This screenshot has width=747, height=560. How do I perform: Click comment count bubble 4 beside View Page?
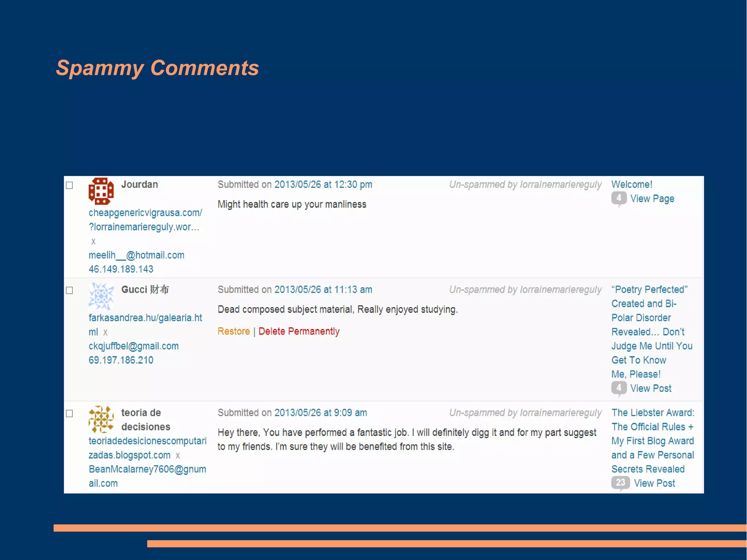click(x=619, y=198)
